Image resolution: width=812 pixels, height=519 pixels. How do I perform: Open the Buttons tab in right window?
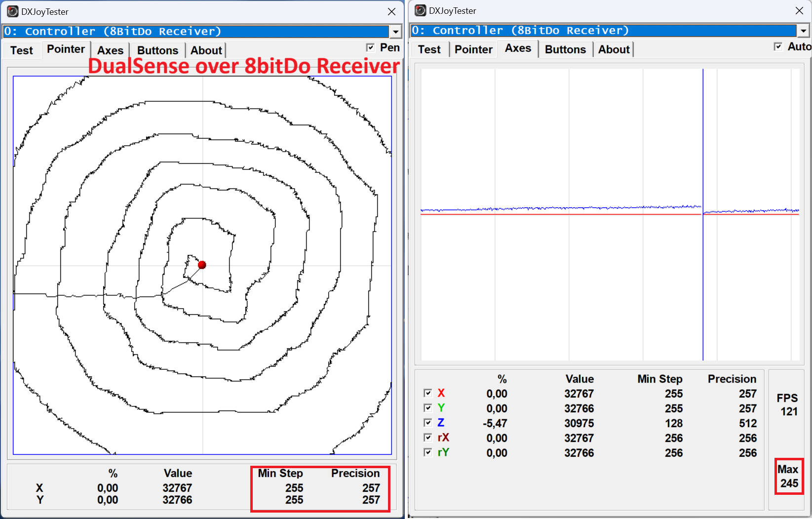(565, 49)
